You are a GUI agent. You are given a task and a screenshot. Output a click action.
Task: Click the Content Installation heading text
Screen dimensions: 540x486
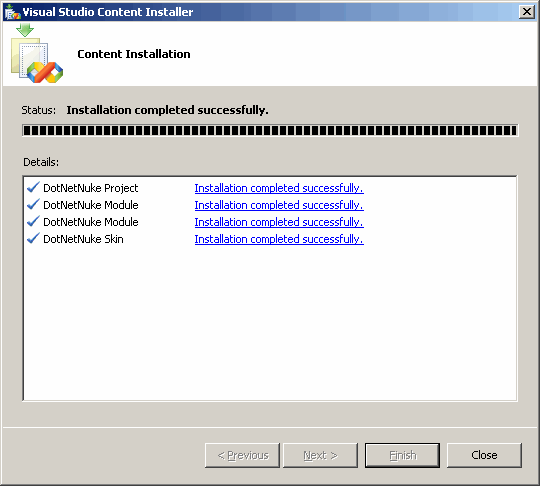(134, 54)
